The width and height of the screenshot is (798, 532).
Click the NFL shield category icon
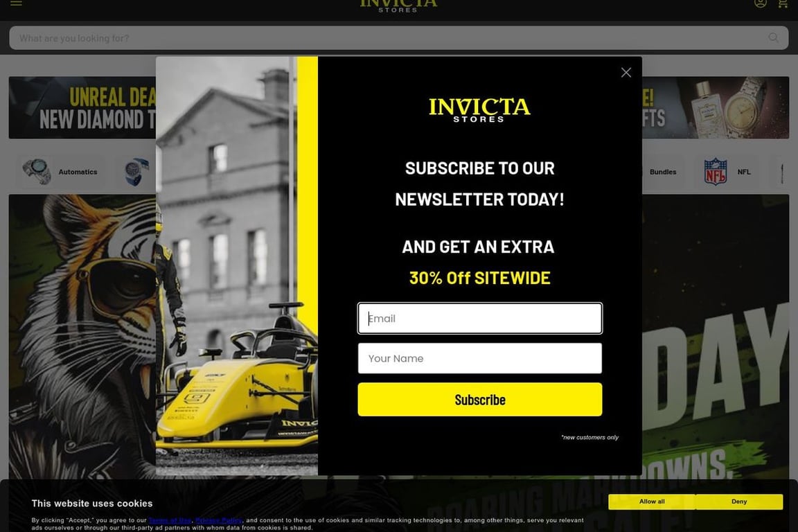coord(715,172)
